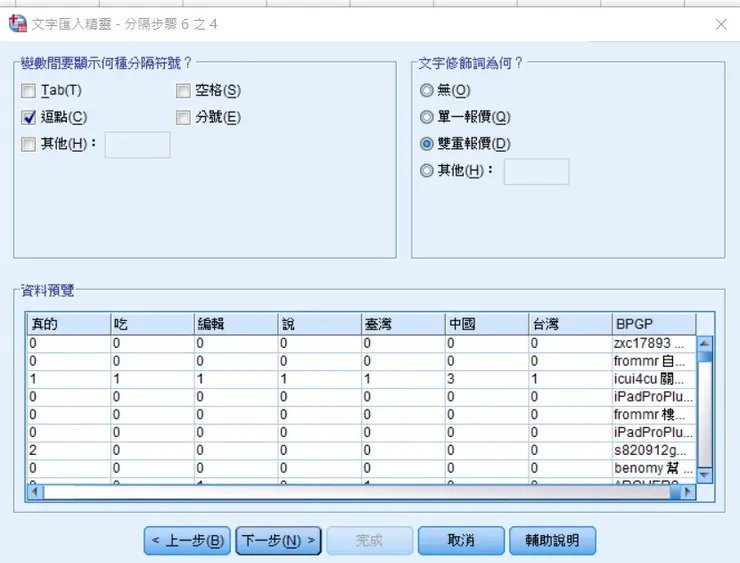Click the icui4cu cell in preview
Viewport: 740px width, 563px height.
coord(654,379)
